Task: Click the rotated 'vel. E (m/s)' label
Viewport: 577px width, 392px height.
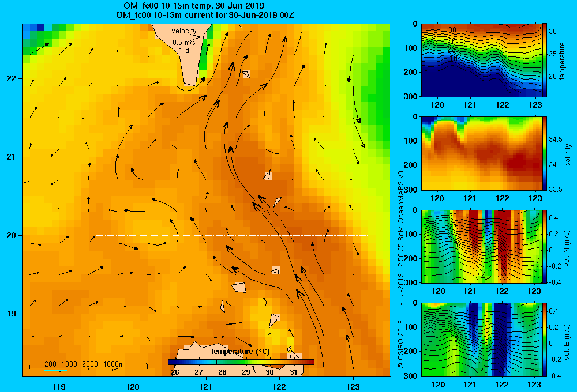Action: coord(567,342)
